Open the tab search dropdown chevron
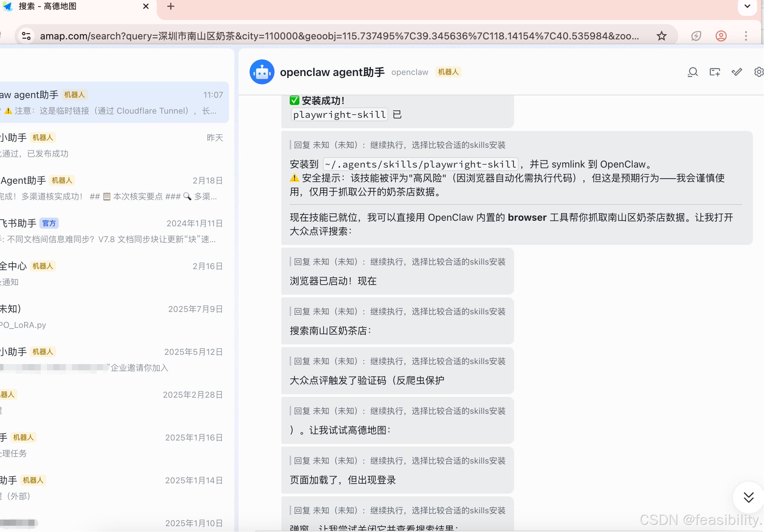This screenshot has height=532, width=764. 747,7
